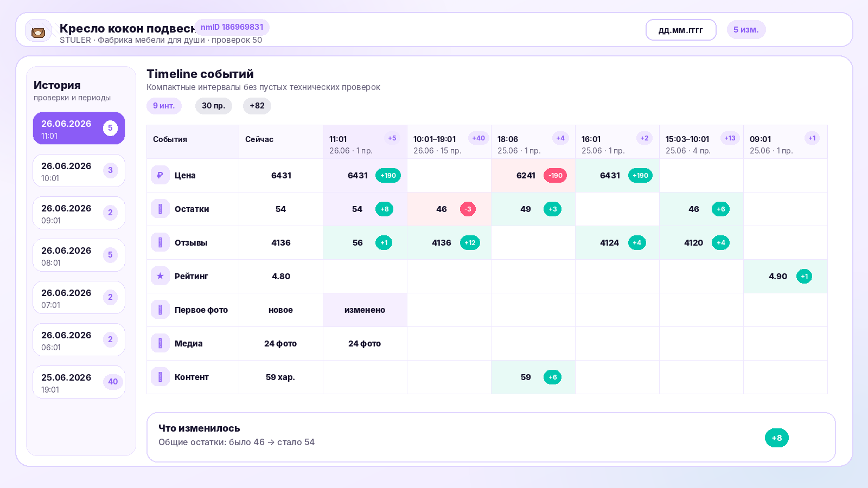868x488 pixels.
Task: Open the дд.мм.гггг date field
Action: 681,30
